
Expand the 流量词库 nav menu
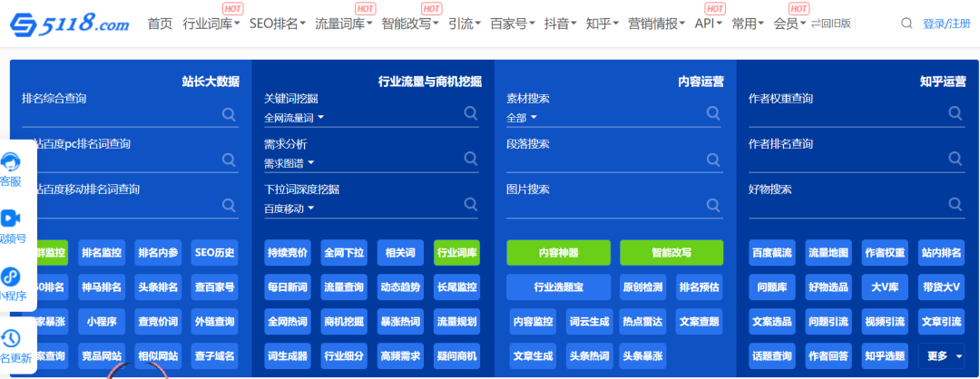[x=344, y=24]
